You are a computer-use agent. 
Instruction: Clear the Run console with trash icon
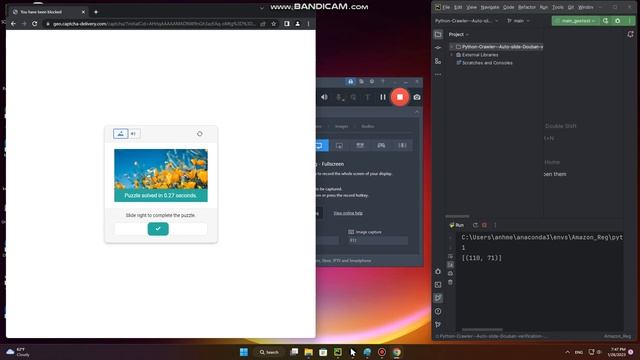pyautogui.click(x=450, y=282)
